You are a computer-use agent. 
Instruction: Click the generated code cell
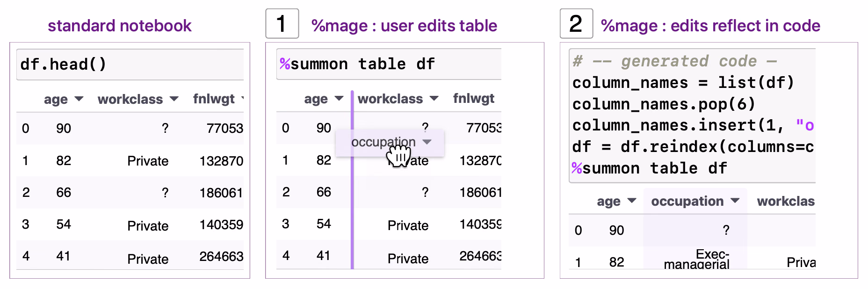pos(692,116)
